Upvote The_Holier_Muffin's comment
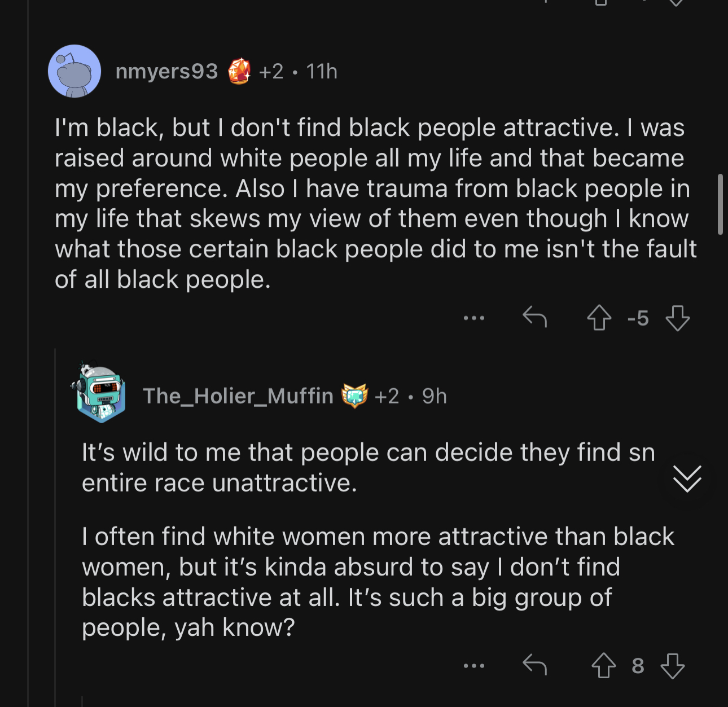The width and height of the screenshot is (728, 707). pyautogui.click(x=603, y=665)
